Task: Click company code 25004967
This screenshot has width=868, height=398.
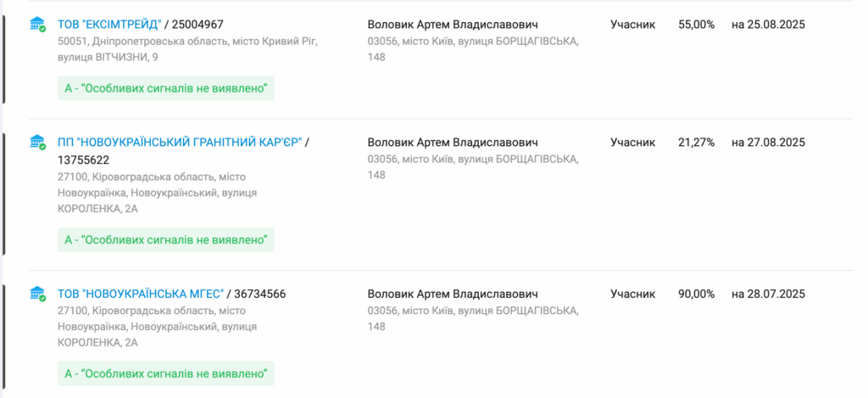Action: tap(198, 25)
